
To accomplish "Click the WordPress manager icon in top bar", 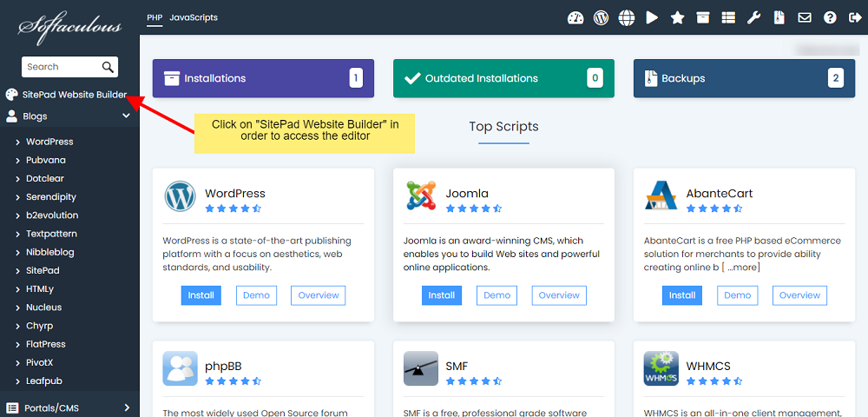I will 602,17.
